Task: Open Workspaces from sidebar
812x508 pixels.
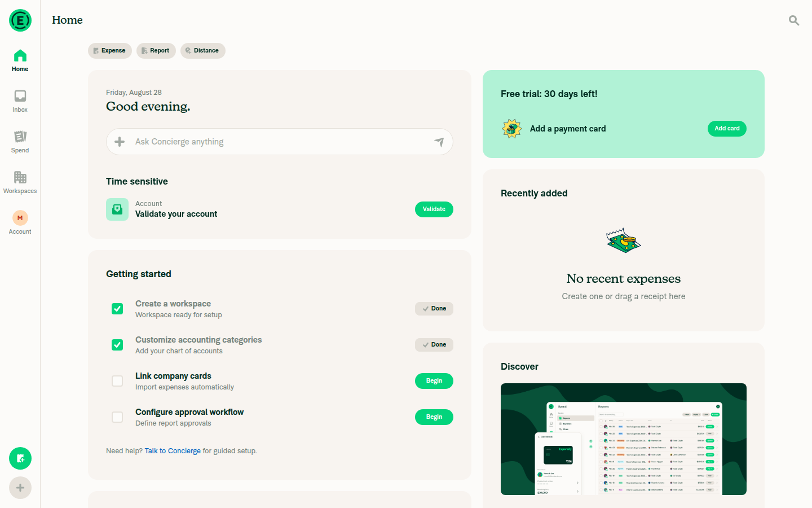Action: coord(20,183)
